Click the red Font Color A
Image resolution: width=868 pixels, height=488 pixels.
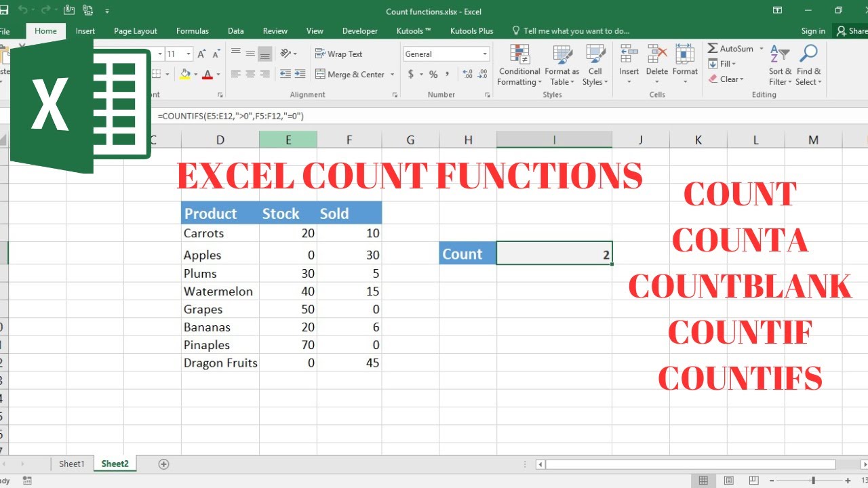tap(208, 74)
